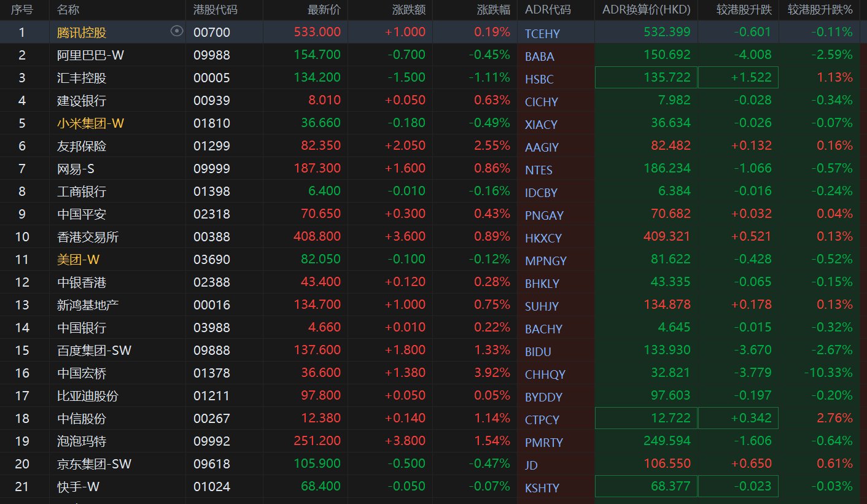
Task: Select the 中信股份 stock name
Action: [x=82, y=419]
